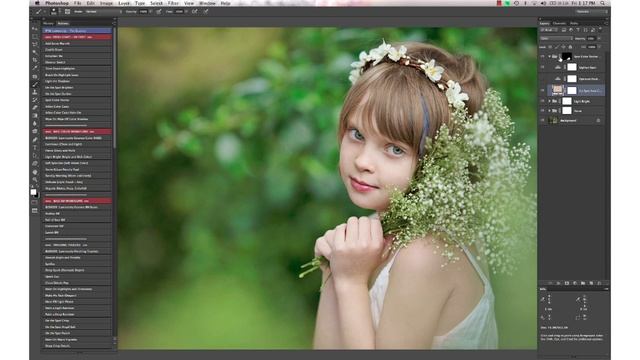Select the Eyedropper tool
Screen dimensions: 640x360
[35, 68]
